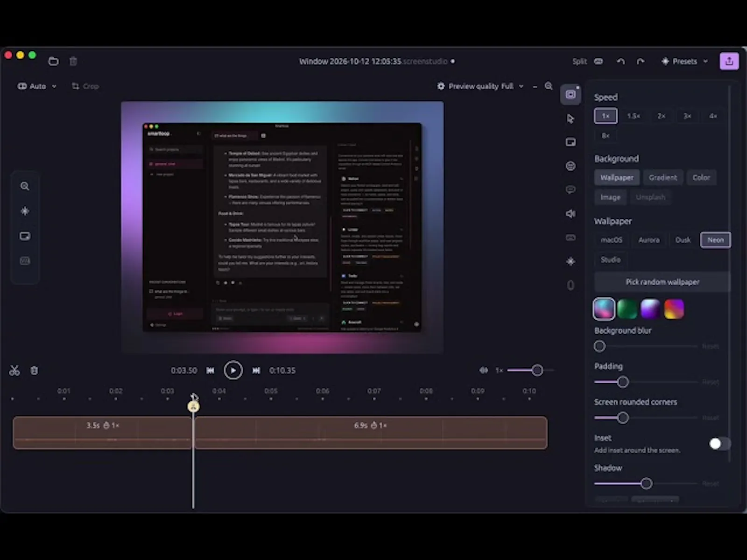This screenshot has height=560, width=747.
Task: Click Pick random wallpaper button
Action: (x=662, y=282)
